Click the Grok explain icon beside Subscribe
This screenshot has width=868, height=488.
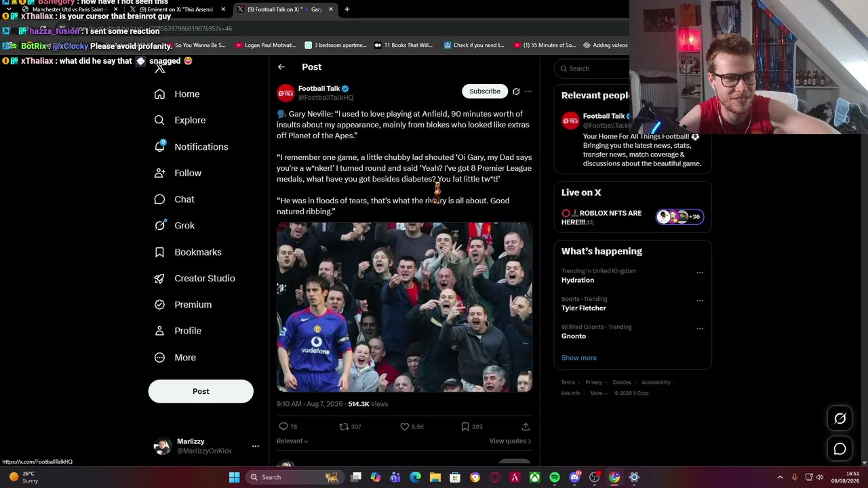516,91
